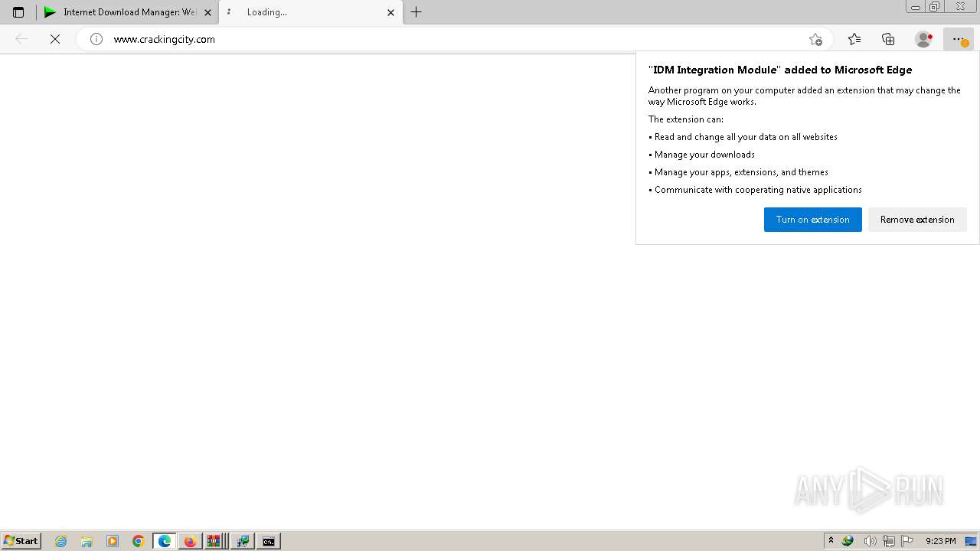Switch to Microsoft Edge taskbar button
Viewport: 980px width, 551px height.
coord(165,541)
